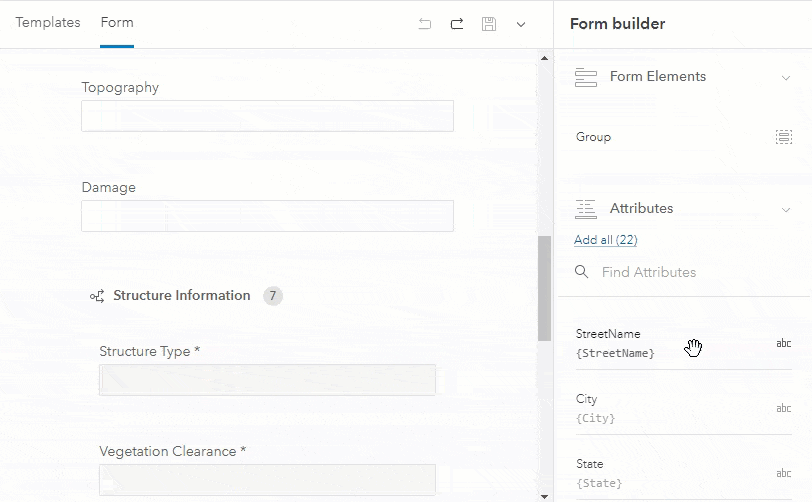
Task: Click the Find Attributes search field
Action: (690, 272)
